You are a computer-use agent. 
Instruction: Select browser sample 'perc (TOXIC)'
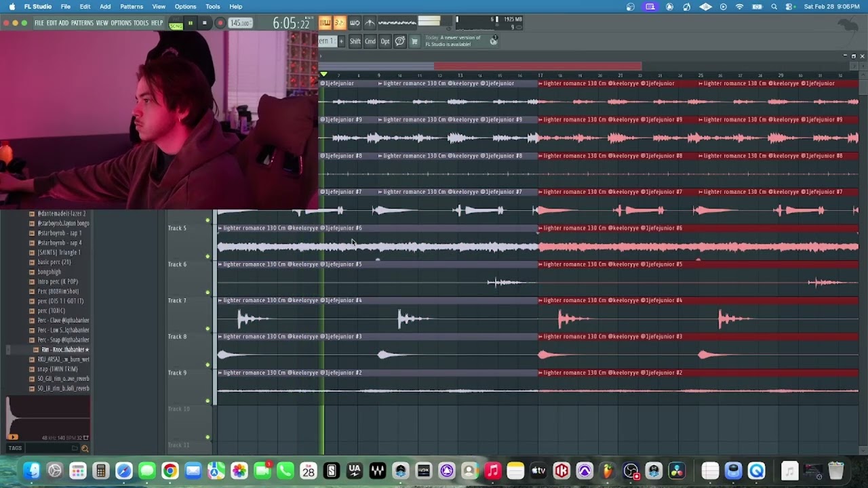point(51,310)
